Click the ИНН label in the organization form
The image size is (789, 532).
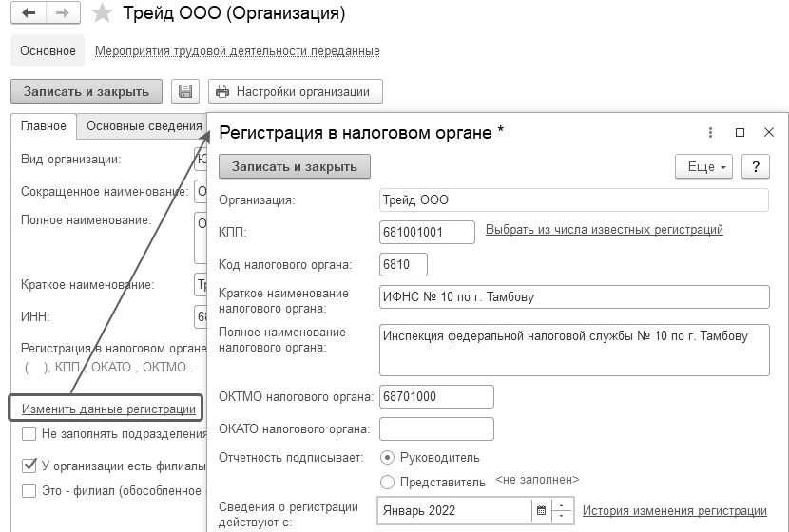pos(35,316)
